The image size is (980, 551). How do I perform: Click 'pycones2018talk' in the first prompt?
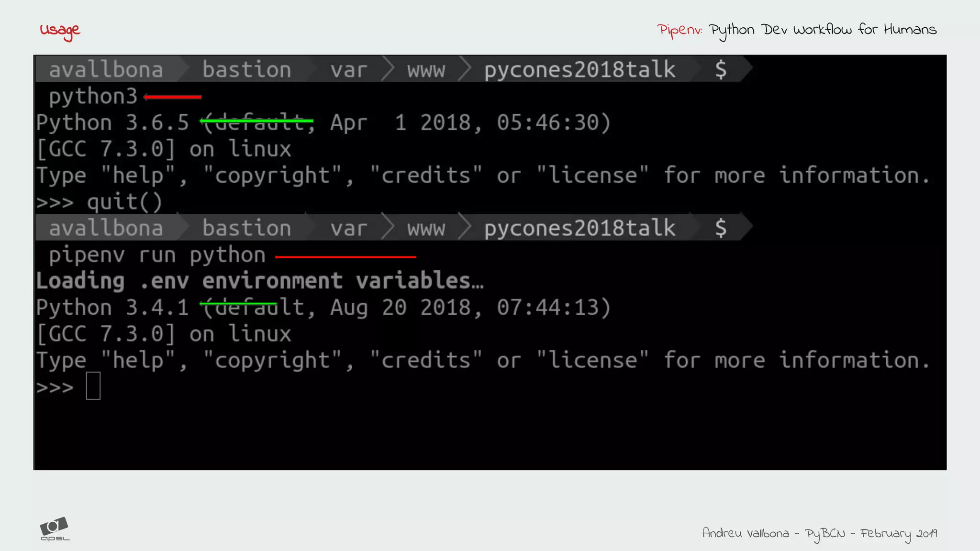[579, 70]
